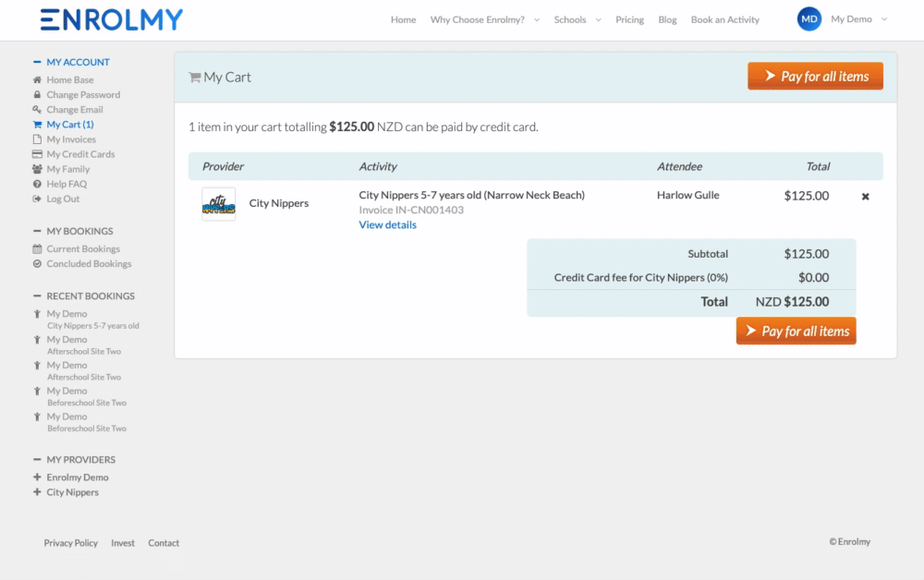The image size is (924, 580).
Task: Go to Home in top navigation
Action: click(403, 19)
